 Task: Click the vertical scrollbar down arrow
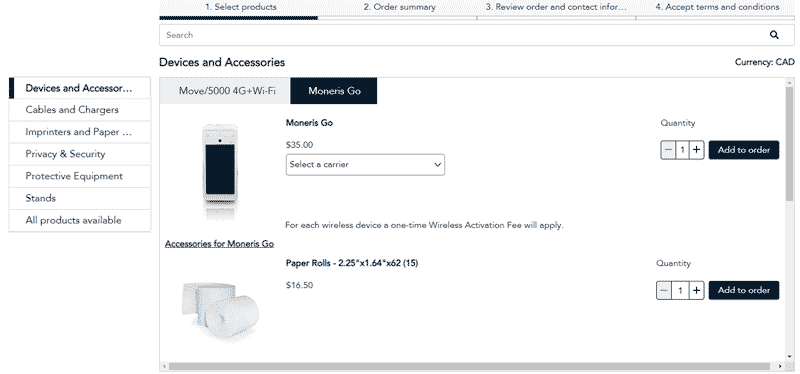790,357
